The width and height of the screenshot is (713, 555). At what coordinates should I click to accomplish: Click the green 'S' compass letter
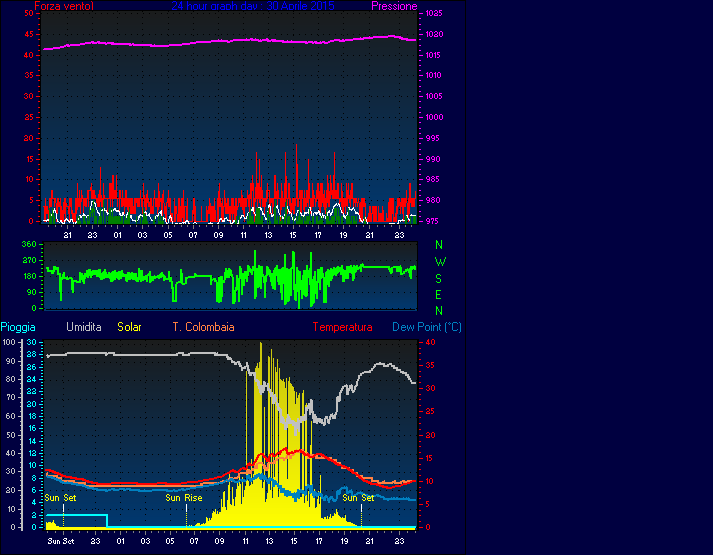pos(438,278)
